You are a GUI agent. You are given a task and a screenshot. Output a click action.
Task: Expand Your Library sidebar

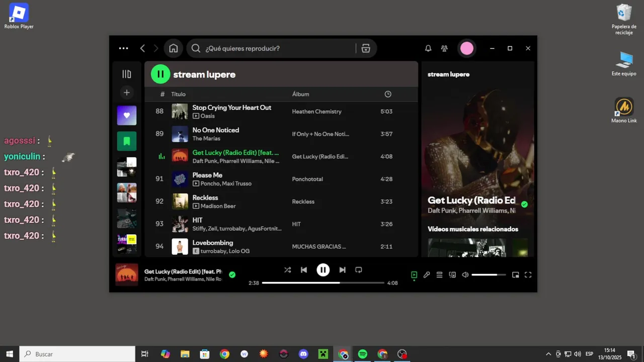[127, 74]
